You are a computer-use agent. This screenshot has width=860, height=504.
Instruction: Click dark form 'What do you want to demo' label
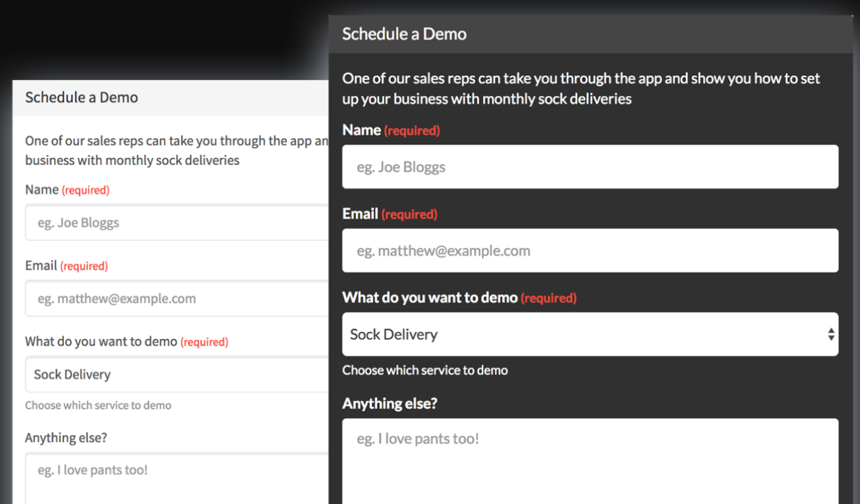[430, 298]
